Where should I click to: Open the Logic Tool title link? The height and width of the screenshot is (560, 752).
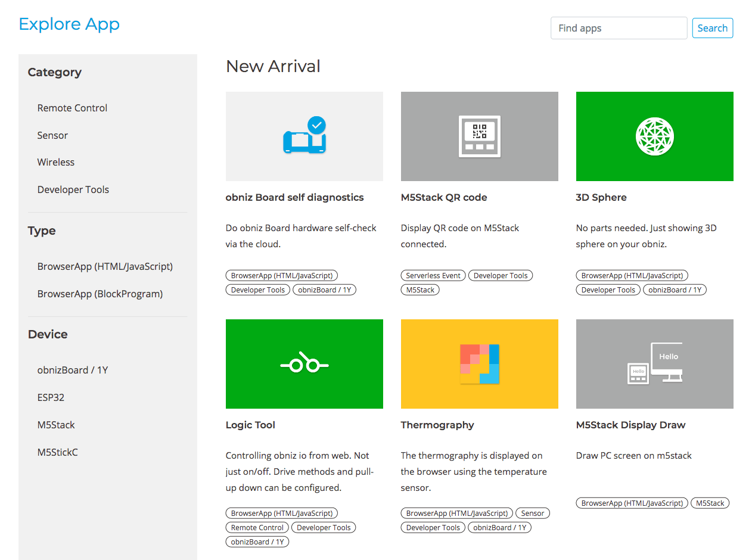[x=250, y=425]
